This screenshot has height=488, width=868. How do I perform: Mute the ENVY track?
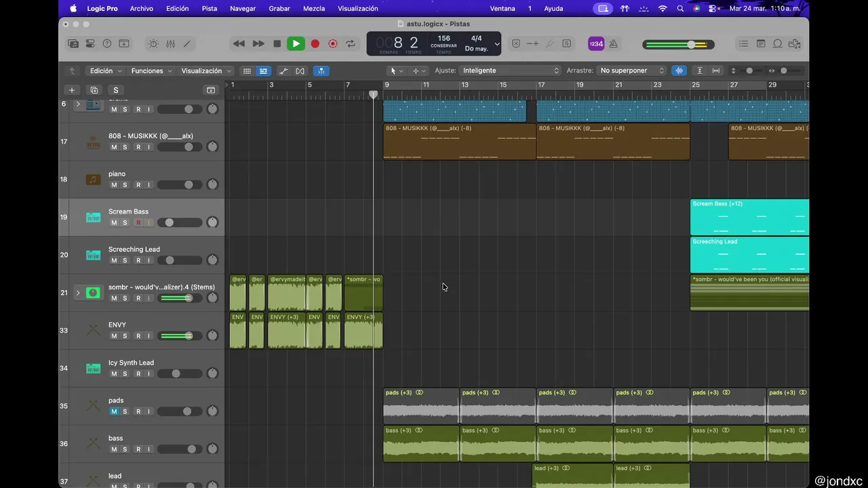tap(114, 336)
